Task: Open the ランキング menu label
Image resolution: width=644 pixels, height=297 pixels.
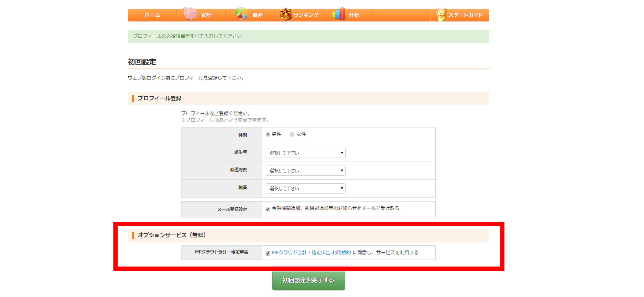Action: point(306,15)
